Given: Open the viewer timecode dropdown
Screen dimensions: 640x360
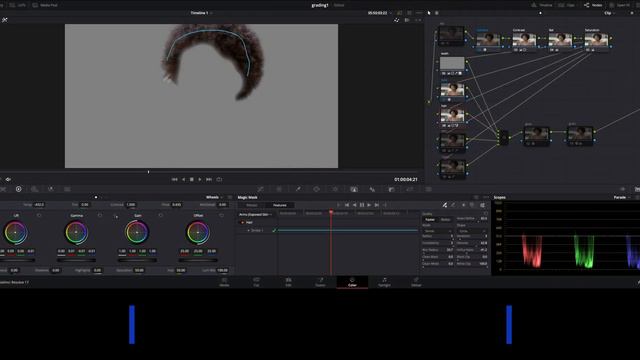Looking at the screenshot, I should [379, 13].
